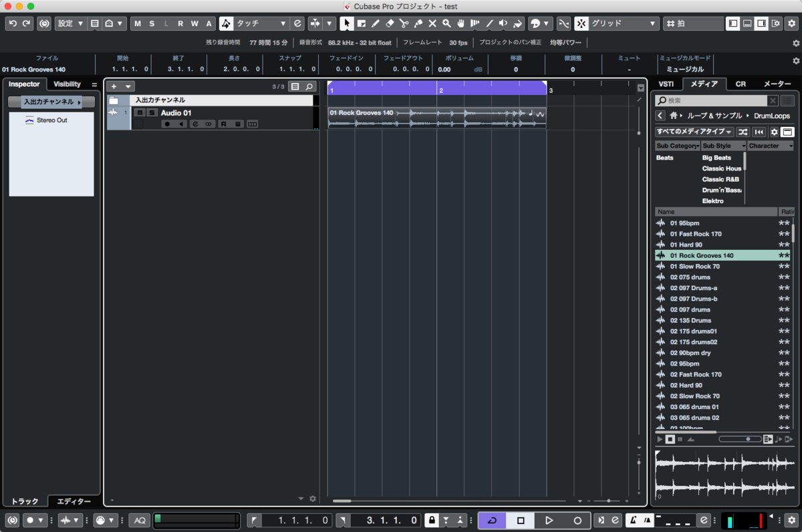This screenshot has height=532, width=802.
Task: Toggle the lower zone visibility
Action: pyautogui.click(x=747, y=23)
